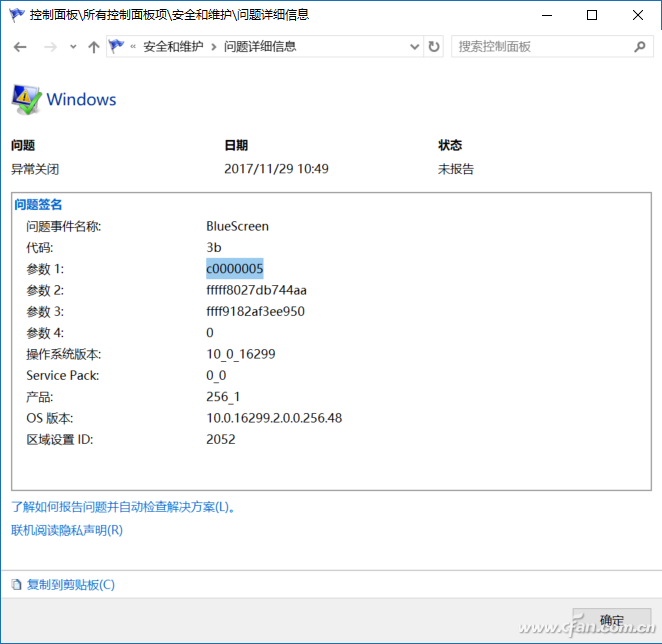The width and height of the screenshot is (662, 644).
Task: Click the search magnifier icon
Action: pos(641,47)
